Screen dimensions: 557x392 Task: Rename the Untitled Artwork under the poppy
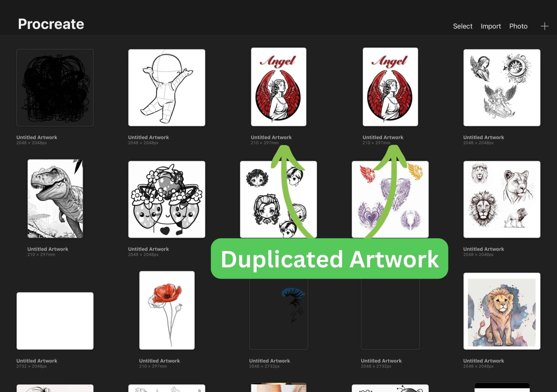coord(159,361)
